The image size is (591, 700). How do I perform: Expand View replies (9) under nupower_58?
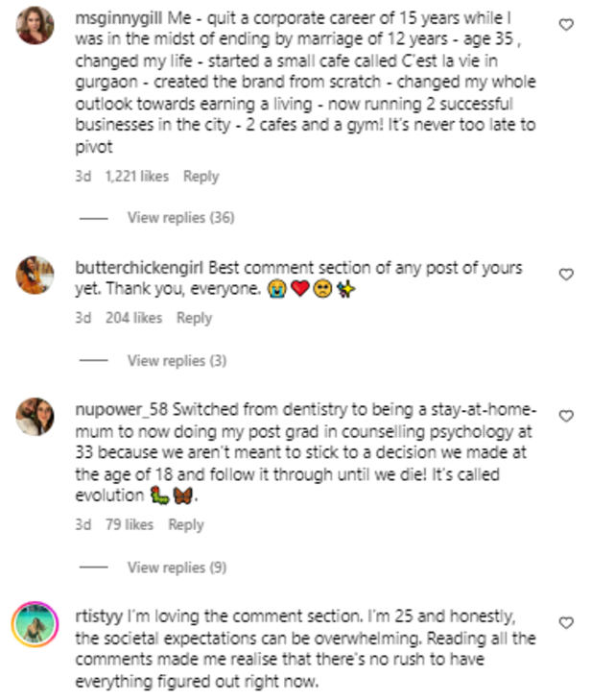[177, 567]
